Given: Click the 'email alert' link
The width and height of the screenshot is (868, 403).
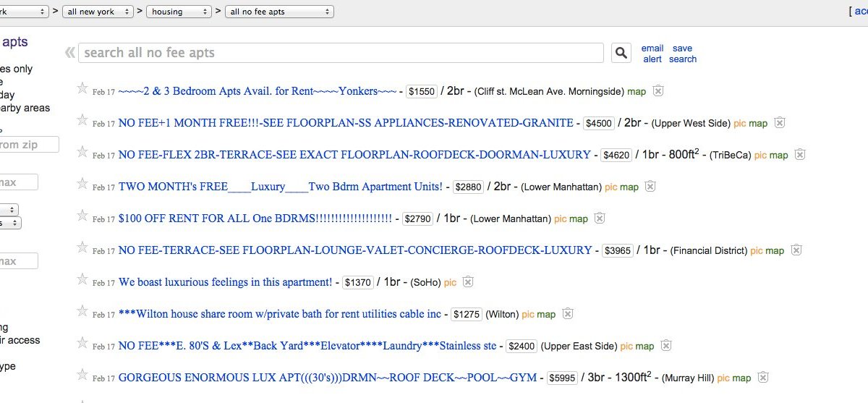Looking at the screenshot, I should pos(652,54).
